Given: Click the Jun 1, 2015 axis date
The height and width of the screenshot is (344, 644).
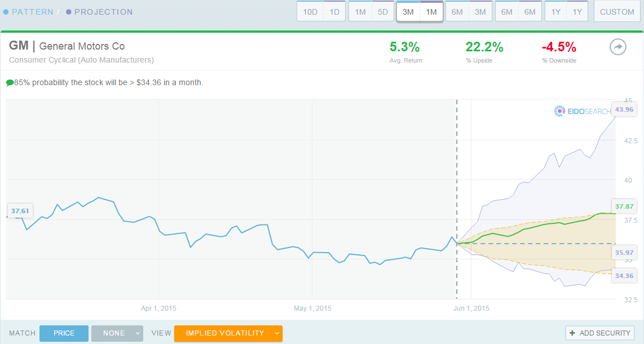Looking at the screenshot, I should pos(471,308).
